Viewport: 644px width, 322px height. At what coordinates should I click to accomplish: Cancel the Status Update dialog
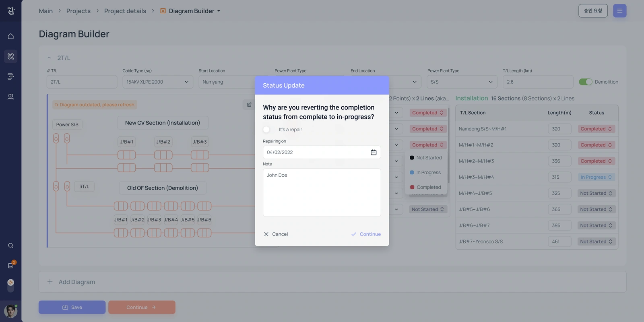tap(276, 234)
